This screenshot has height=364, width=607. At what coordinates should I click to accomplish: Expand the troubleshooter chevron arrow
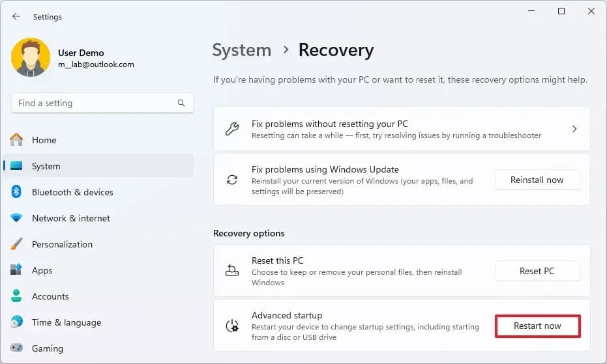click(574, 129)
